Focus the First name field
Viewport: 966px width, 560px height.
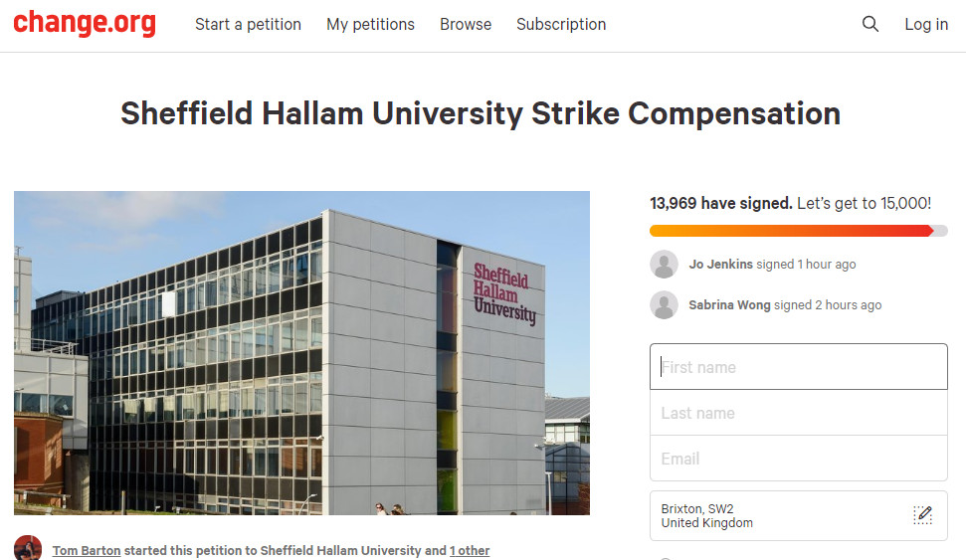coord(798,367)
